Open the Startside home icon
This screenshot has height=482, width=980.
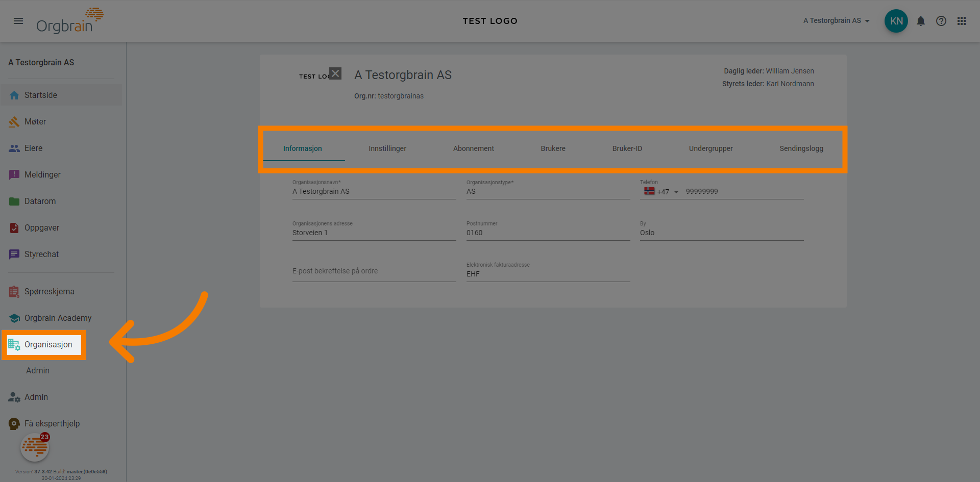pos(14,95)
